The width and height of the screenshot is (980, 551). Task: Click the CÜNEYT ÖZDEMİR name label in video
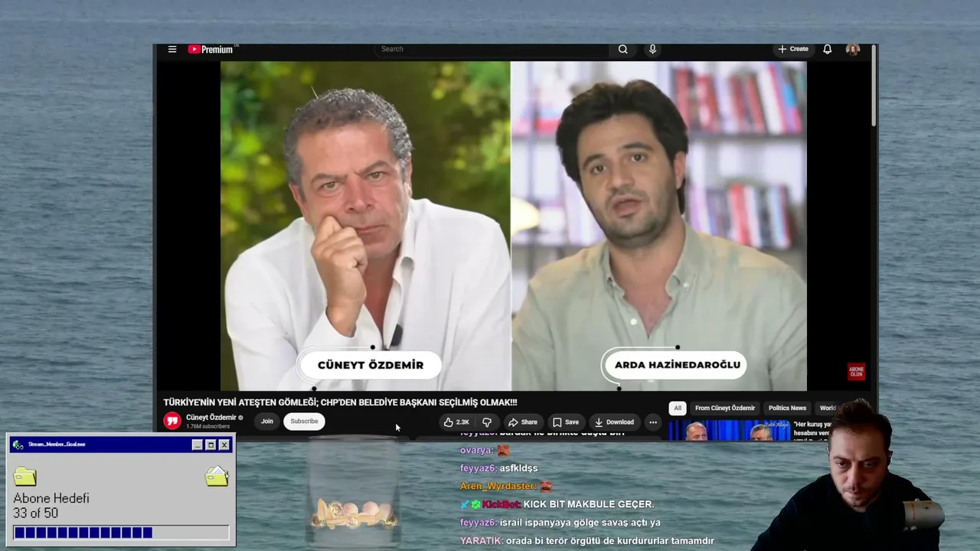(371, 365)
